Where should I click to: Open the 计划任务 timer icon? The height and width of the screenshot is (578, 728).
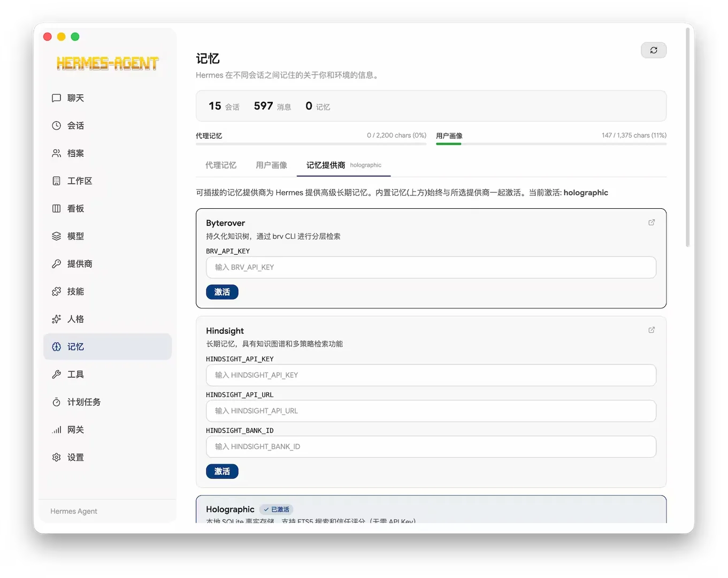(x=56, y=402)
